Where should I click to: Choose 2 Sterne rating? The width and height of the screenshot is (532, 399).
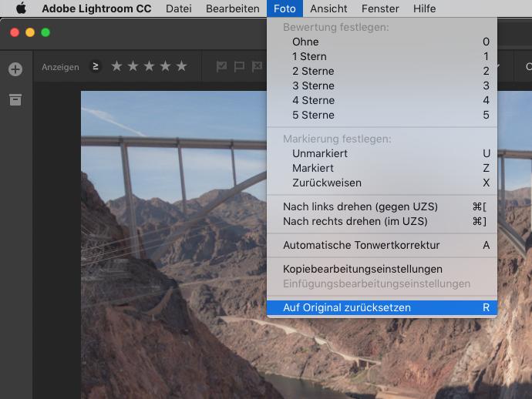pyautogui.click(x=382, y=71)
